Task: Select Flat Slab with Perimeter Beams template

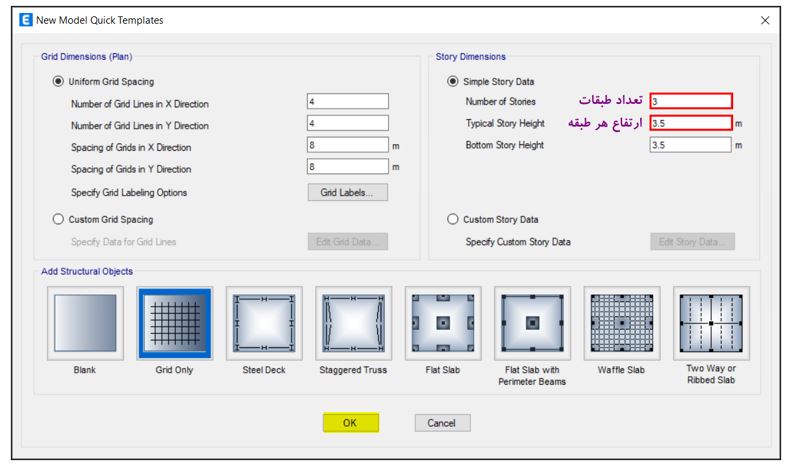Action: point(533,323)
